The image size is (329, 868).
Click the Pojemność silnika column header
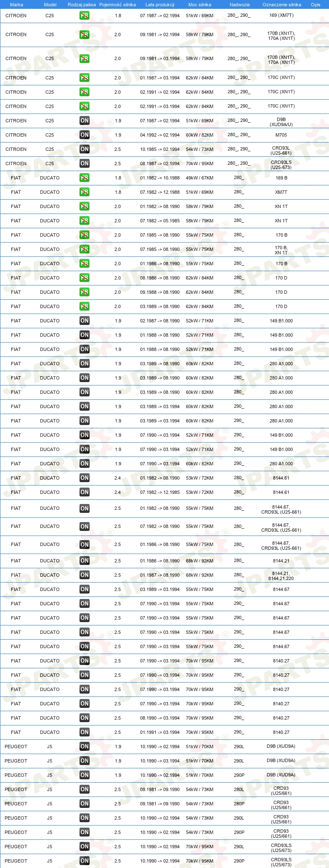(x=117, y=5)
